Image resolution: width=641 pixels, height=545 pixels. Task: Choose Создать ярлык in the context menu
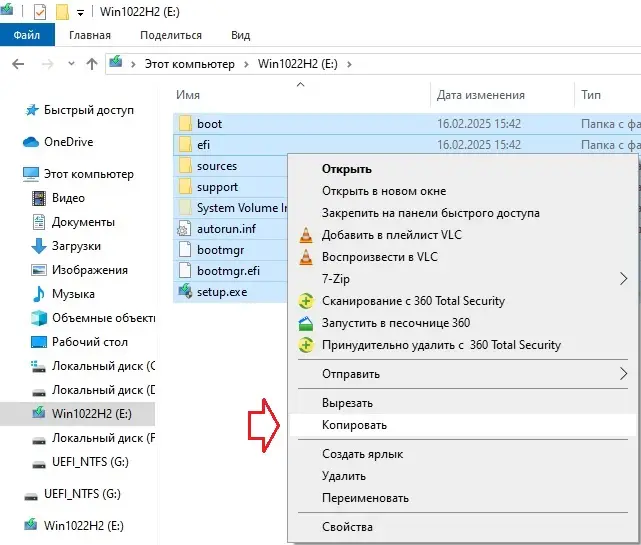[x=462, y=454]
